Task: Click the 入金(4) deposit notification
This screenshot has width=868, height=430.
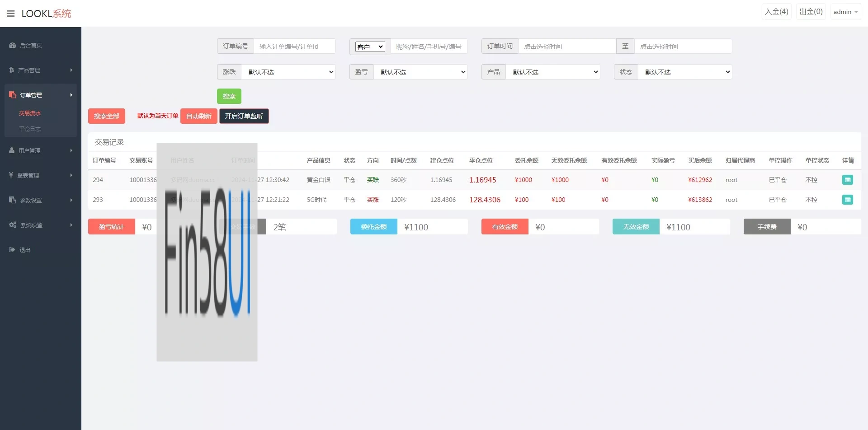Action: 776,12
